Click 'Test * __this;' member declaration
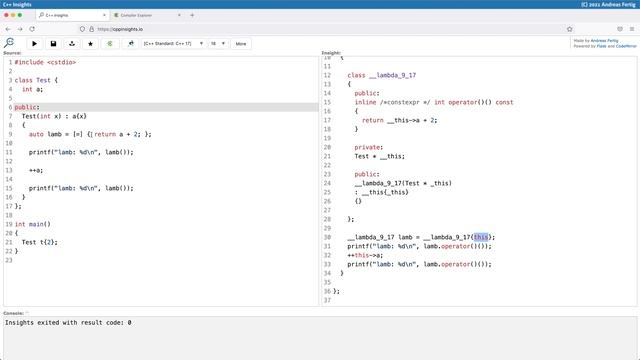Image resolution: width=640 pixels, height=360 pixels. pyautogui.click(x=380, y=156)
